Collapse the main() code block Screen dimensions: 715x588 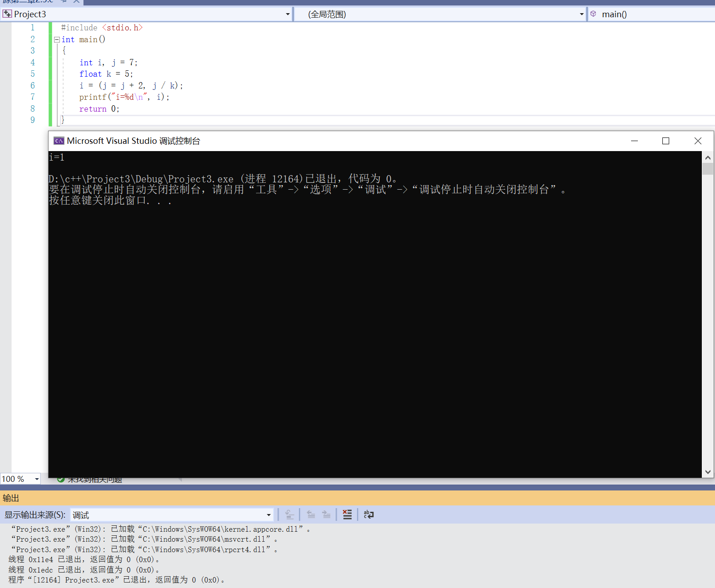[57, 39]
